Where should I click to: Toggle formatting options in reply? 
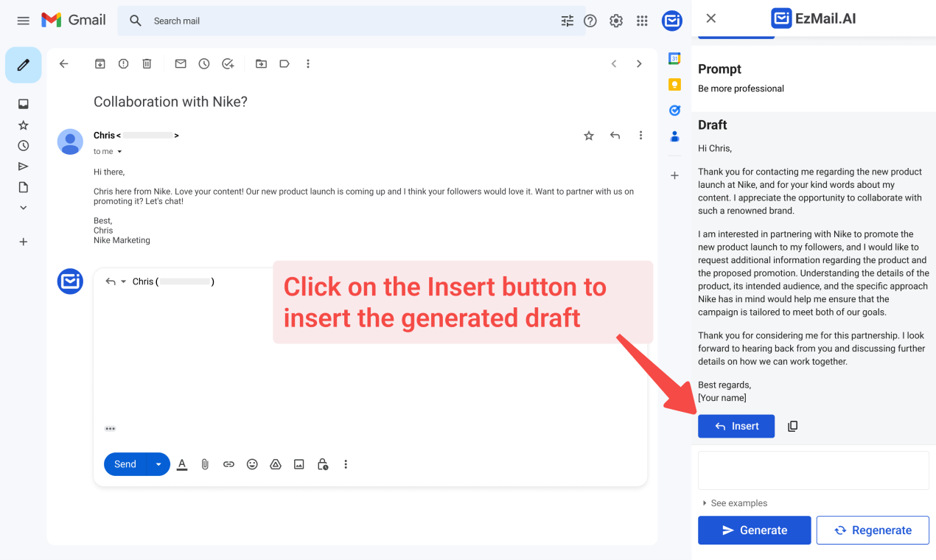pos(182,464)
